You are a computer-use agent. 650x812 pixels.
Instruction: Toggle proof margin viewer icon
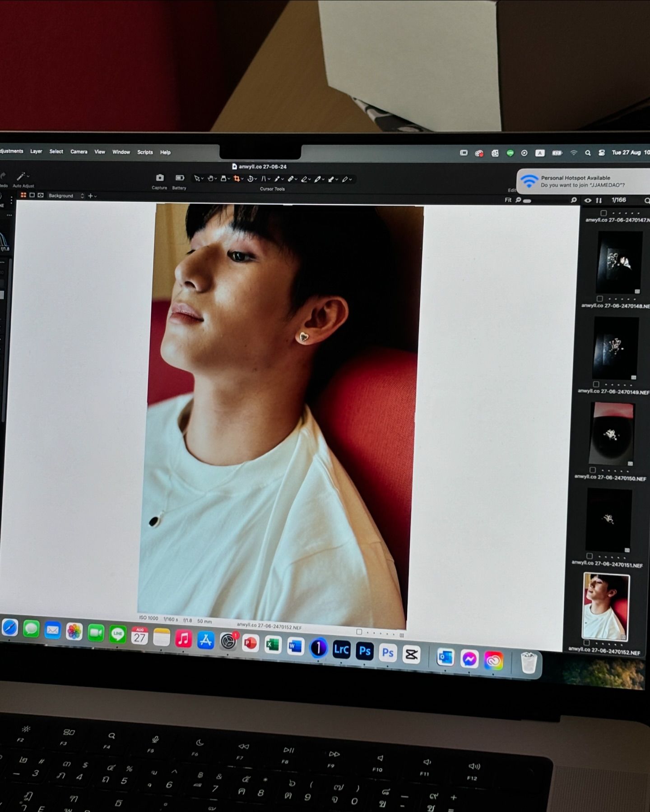pyautogui.click(x=41, y=195)
